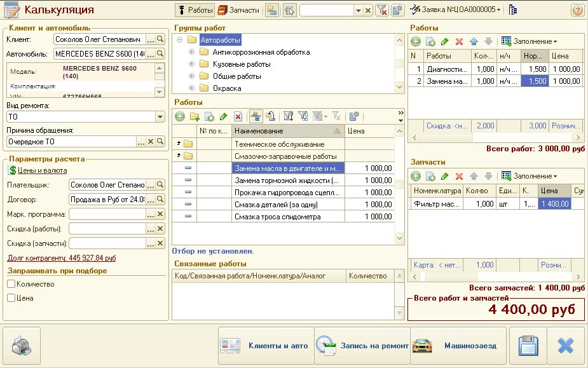Open the Цены и валюта link
588x368 pixels.
(x=43, y=170)
